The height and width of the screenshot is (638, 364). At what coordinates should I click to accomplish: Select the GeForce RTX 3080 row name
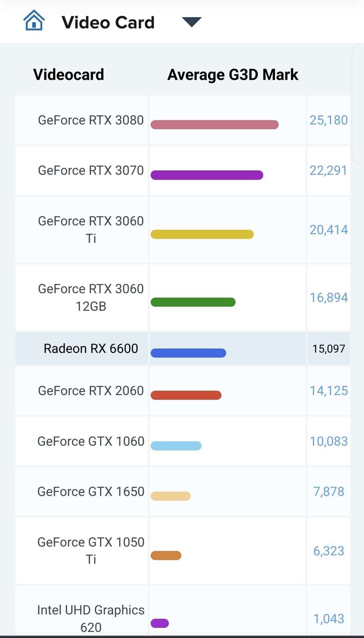91,120
